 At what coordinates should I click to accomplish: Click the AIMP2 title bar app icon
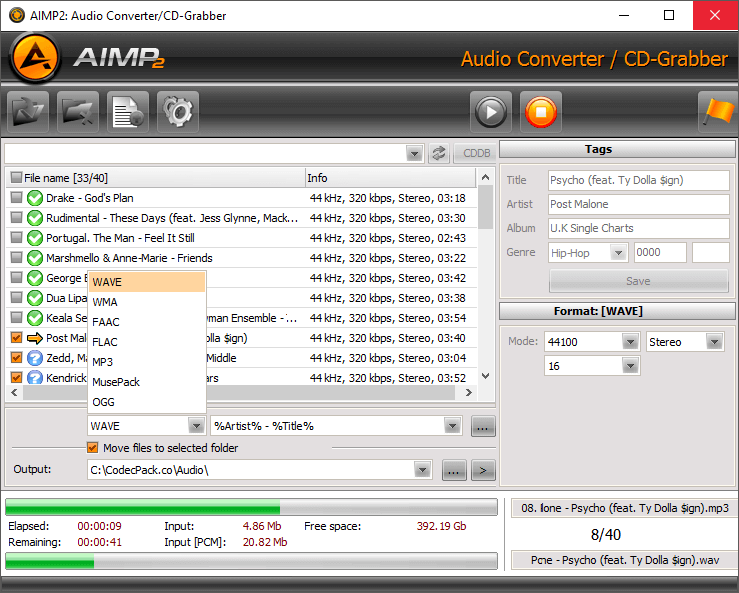(16, 15)
